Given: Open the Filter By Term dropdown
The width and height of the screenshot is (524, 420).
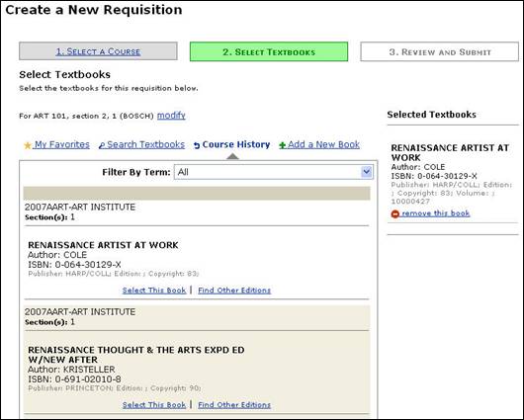Looking at the screenshot, I should [273, 172].
